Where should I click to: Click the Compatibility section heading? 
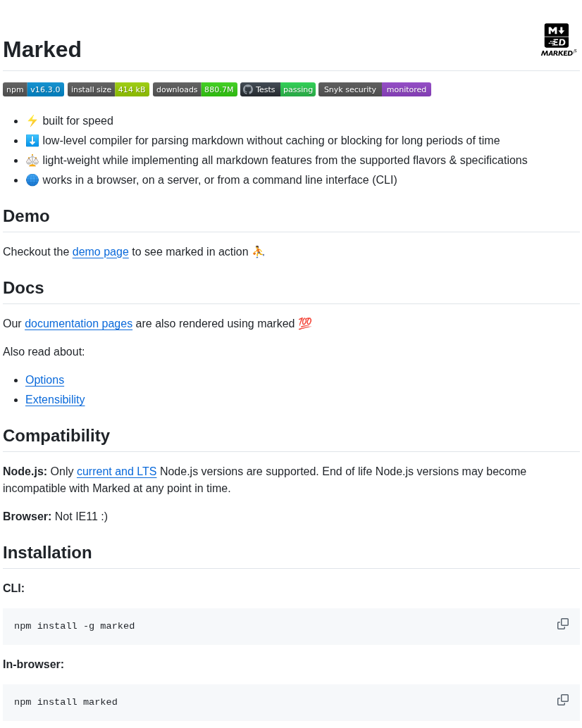tap(56, 436)
